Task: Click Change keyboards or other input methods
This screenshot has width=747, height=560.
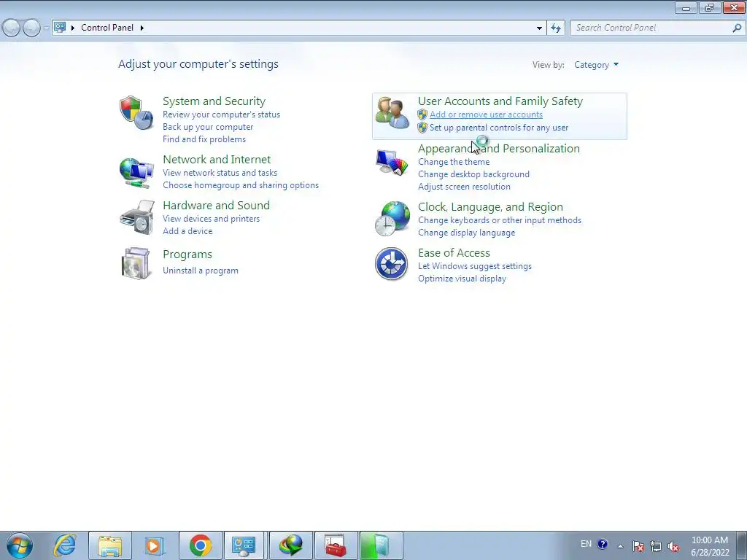Action: coord(499,220)
